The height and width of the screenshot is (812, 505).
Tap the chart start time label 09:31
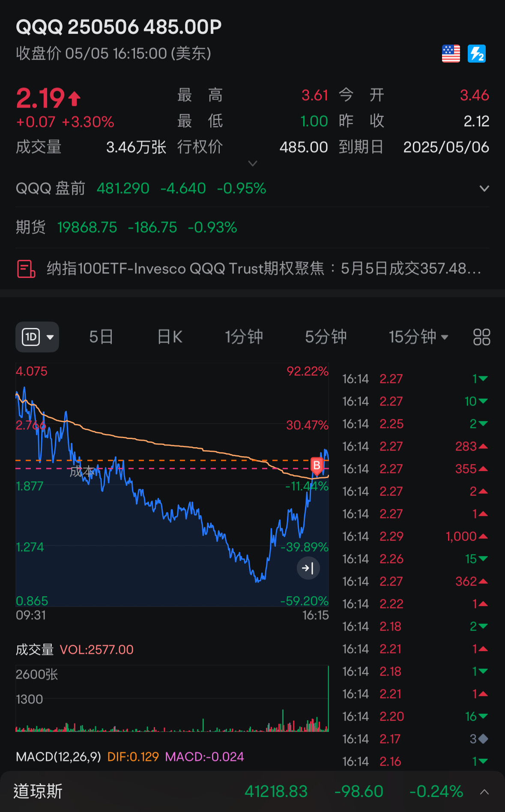click(31, 615)
